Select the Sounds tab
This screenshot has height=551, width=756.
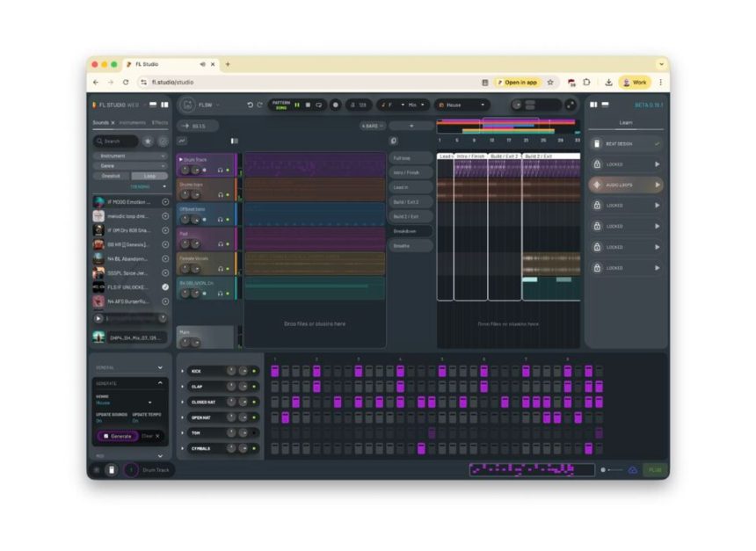[x=101, y=123]
